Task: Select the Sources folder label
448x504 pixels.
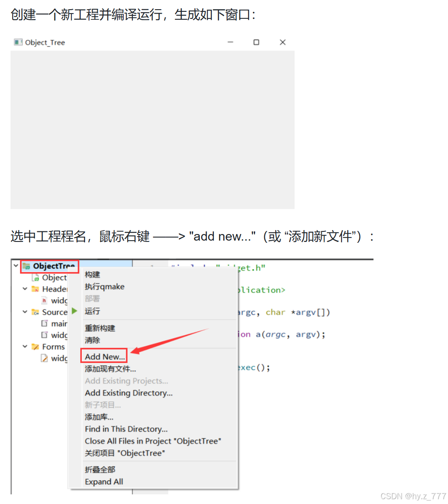Action: tap(55, 312)
